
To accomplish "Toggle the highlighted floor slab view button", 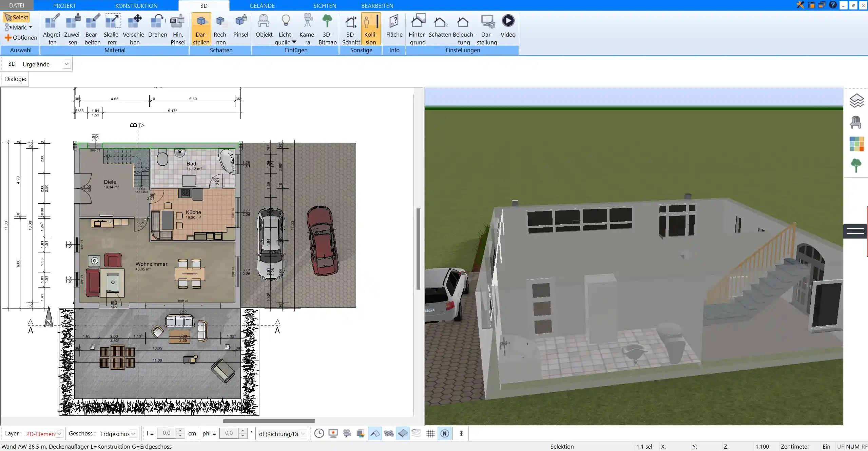I will pos(403,433).
